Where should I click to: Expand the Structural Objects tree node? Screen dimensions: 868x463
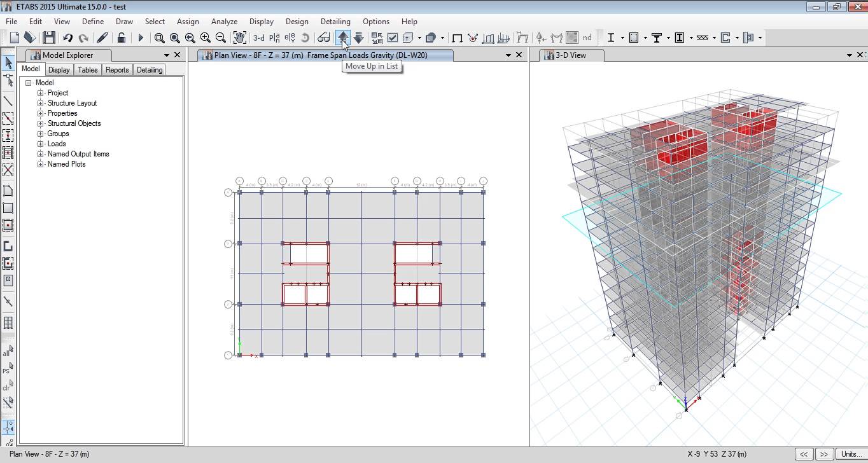pos(41,123)
